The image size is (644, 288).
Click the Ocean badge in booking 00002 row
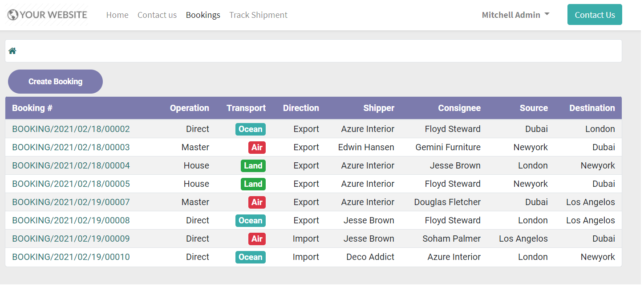pos(250,129)
